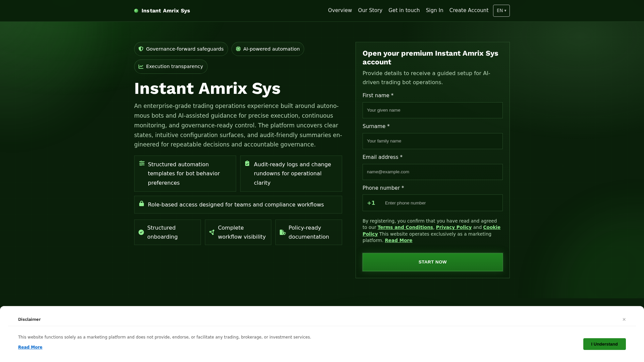Select Create Account in the navigation
The image size is (644, 362).
469,10
